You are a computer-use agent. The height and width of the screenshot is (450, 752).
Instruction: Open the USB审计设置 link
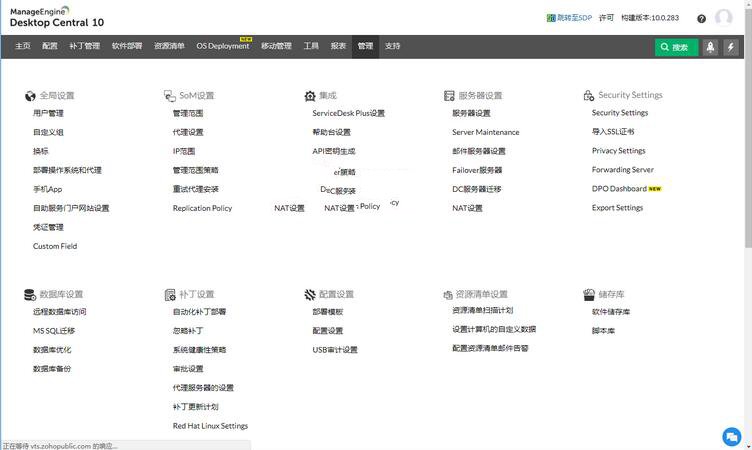tap(335, 350)
